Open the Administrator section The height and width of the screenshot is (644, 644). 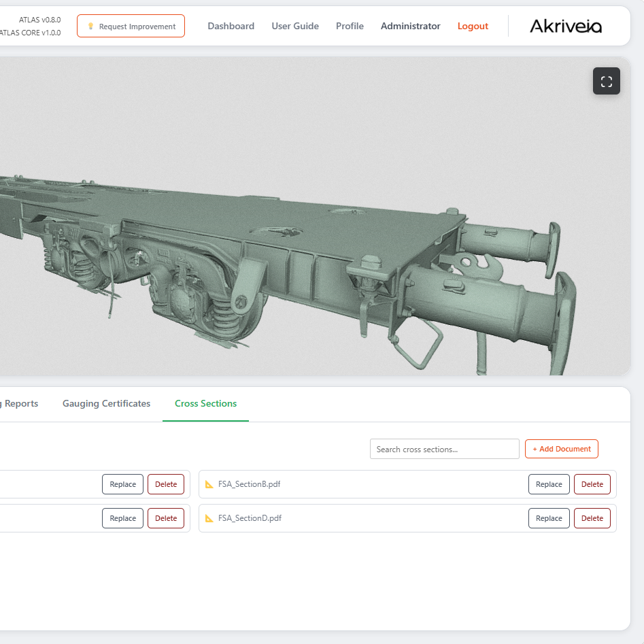tap(410, 27)
